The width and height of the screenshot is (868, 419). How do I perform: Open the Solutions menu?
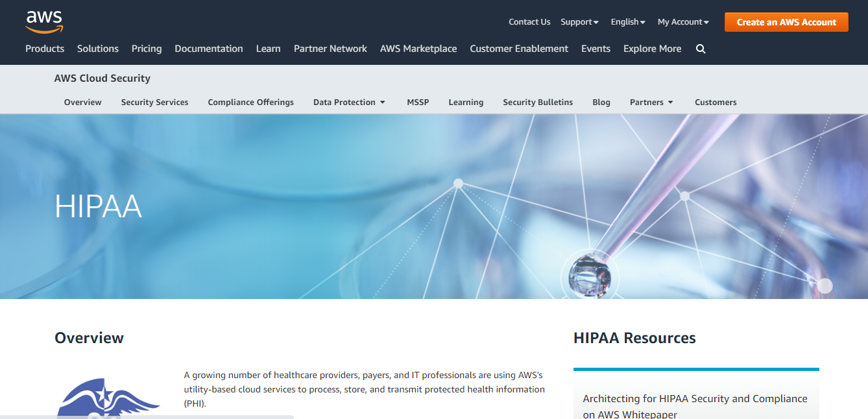pos(98,49)
